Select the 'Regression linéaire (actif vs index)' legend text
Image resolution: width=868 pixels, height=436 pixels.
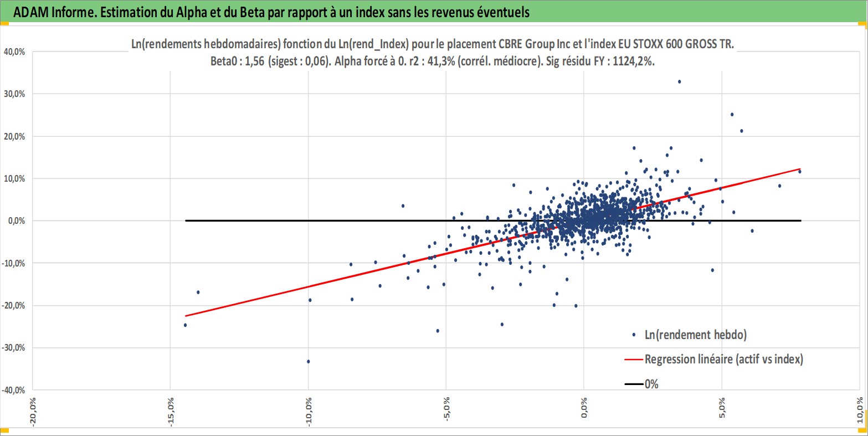723,359
